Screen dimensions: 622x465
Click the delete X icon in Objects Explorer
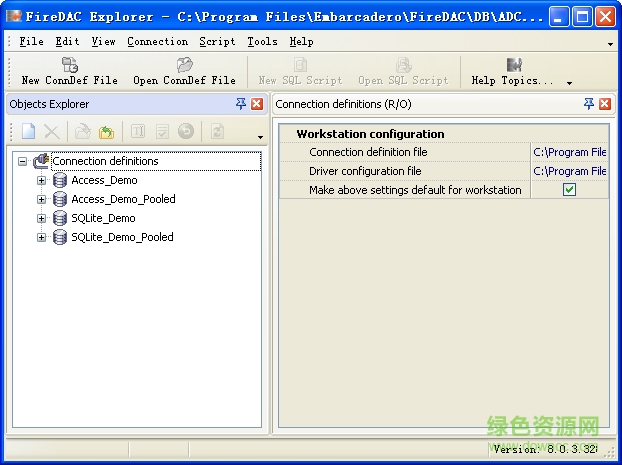pyautogui.click(x=52, y=131)
